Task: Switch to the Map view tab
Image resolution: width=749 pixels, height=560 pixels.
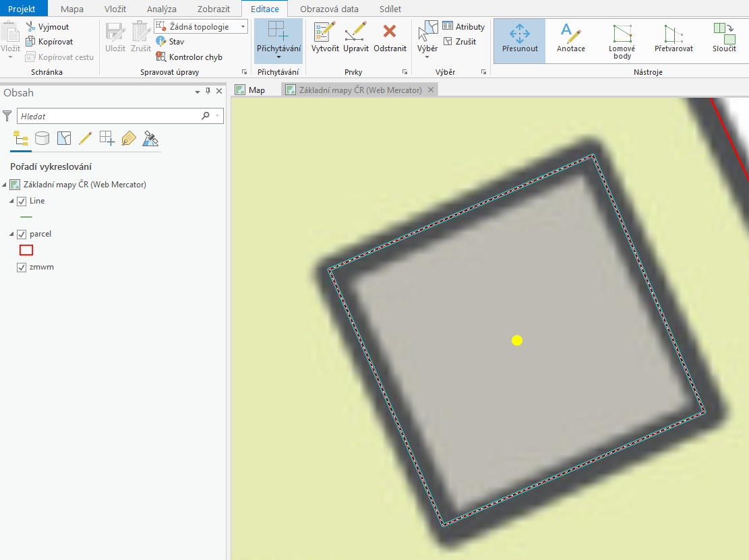Action: (x=251, y=90)
